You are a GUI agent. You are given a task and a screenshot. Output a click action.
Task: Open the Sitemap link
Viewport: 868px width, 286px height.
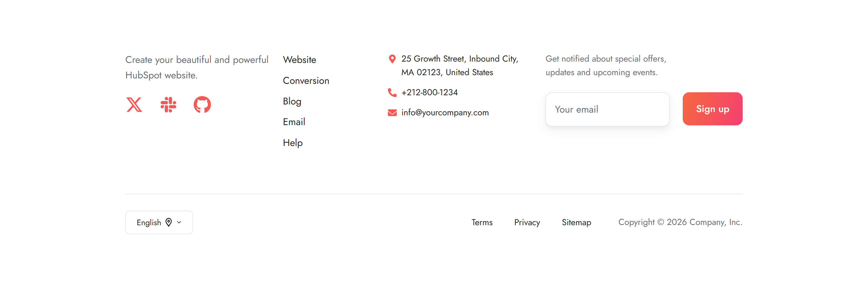point(576,222)
